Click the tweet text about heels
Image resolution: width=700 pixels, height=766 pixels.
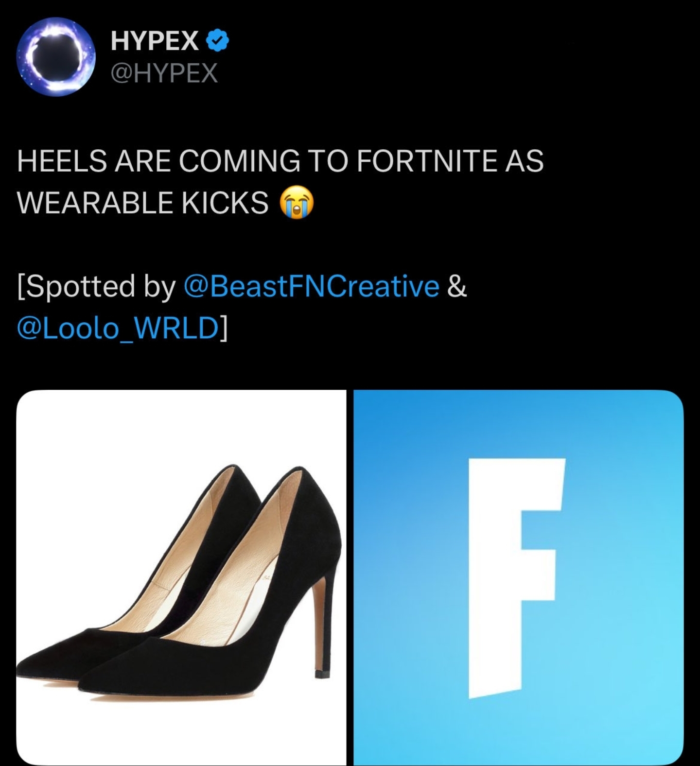pyautogui.click(x=280, y=181)
